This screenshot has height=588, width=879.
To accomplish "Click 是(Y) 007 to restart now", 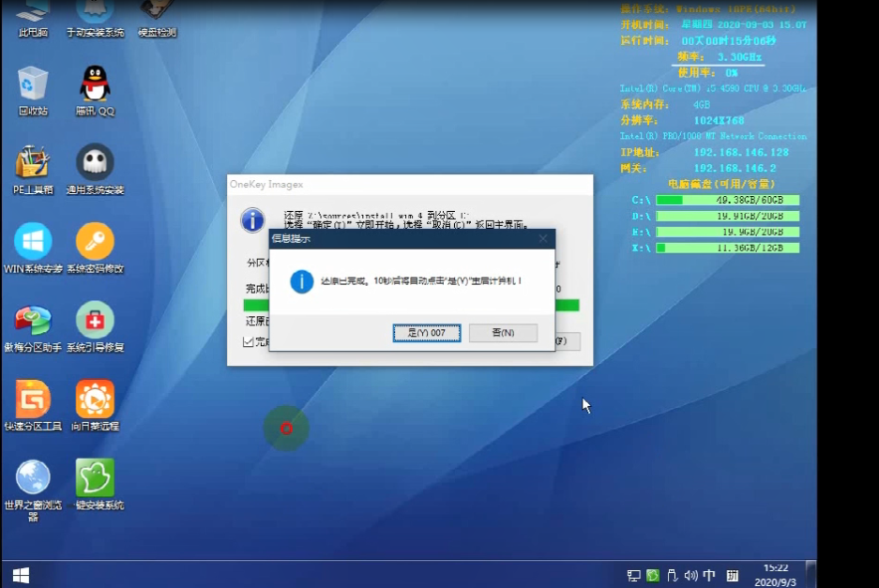I will click(x=427, y=332).
